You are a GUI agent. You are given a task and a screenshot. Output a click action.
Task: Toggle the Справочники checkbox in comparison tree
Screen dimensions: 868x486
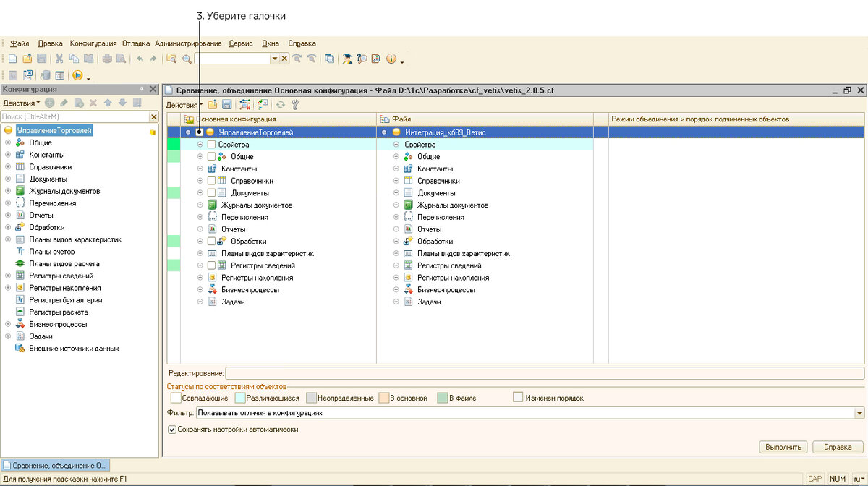tap(212, 181)
